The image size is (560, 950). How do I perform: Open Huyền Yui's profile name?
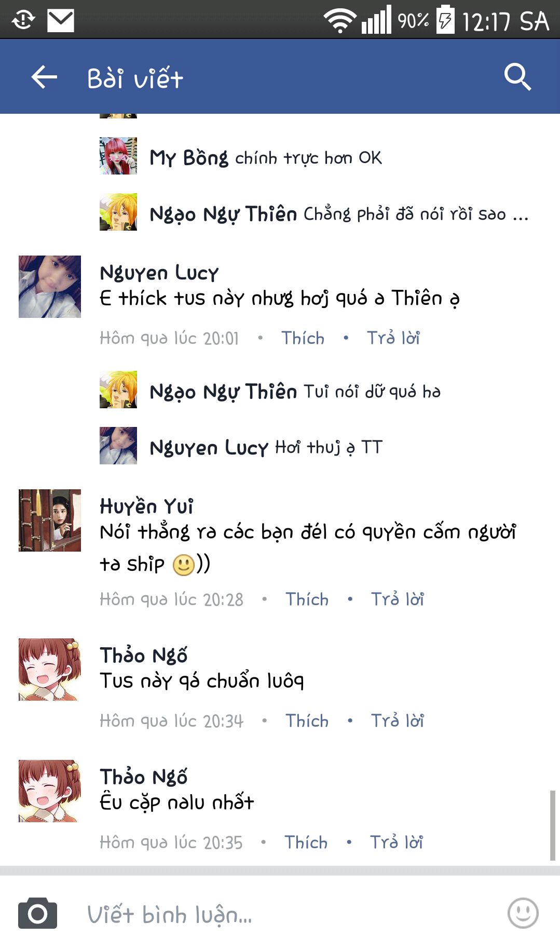(146, 506)
